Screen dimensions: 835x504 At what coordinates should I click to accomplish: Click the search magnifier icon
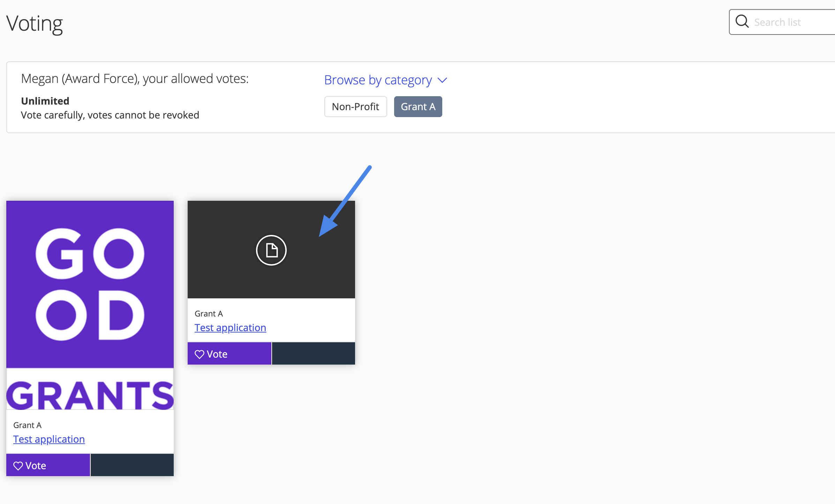click(x=742, y=21)
